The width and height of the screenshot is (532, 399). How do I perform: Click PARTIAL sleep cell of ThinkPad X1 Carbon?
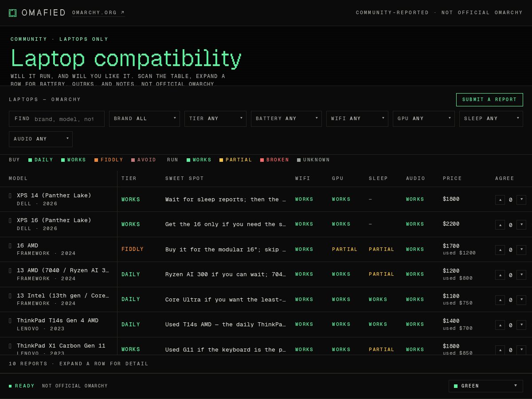[x=382, y=350]
